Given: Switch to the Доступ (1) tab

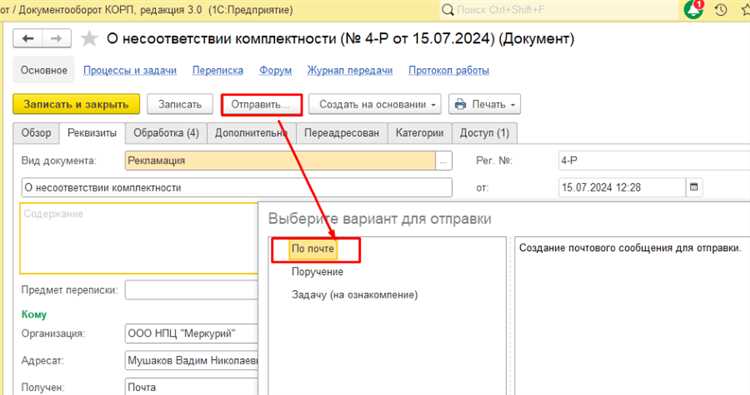Looking at the screenshot, I should coord(485,133).
